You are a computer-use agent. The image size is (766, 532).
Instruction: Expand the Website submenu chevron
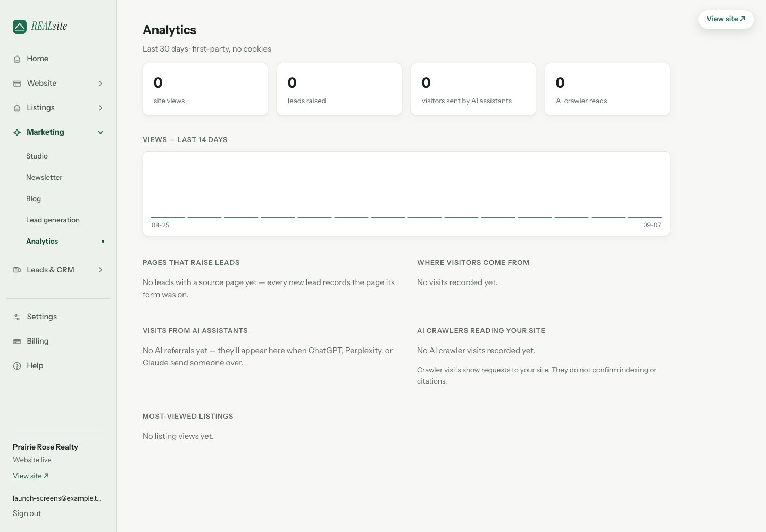click(101, 84)
